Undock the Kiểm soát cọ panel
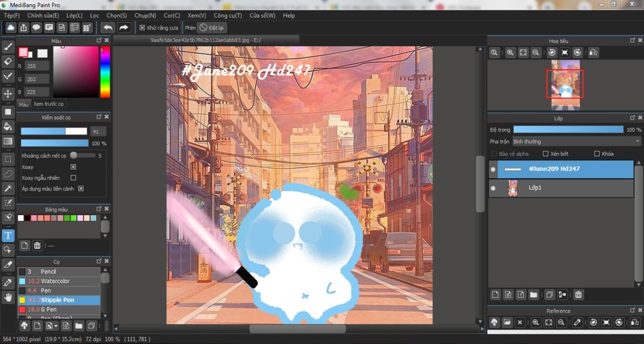 point(99,117)
